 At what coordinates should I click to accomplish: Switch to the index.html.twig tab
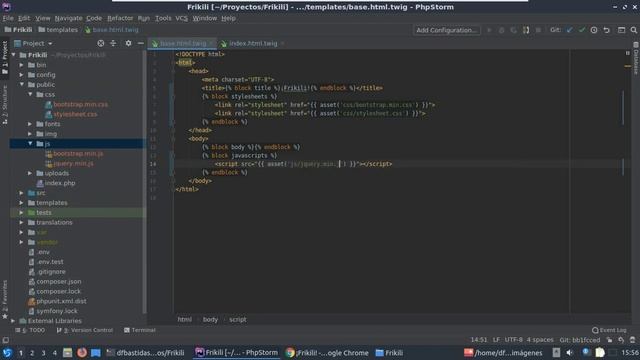[253, 43]
